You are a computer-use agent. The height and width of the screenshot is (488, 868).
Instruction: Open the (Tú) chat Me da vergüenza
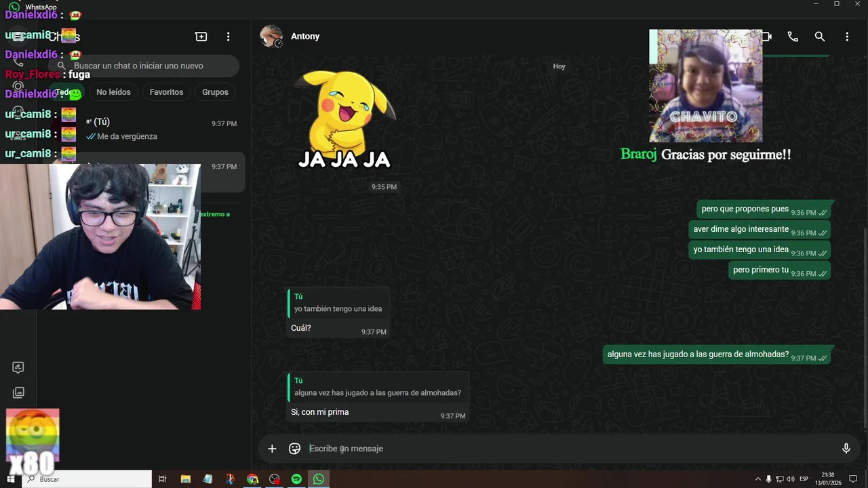click(x=142, y=129)
